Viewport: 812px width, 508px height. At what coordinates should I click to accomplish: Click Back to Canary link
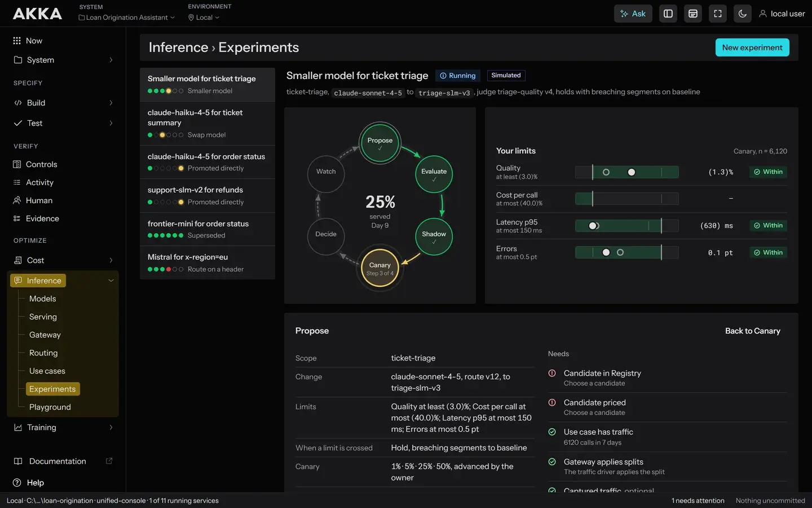(753, 331)
